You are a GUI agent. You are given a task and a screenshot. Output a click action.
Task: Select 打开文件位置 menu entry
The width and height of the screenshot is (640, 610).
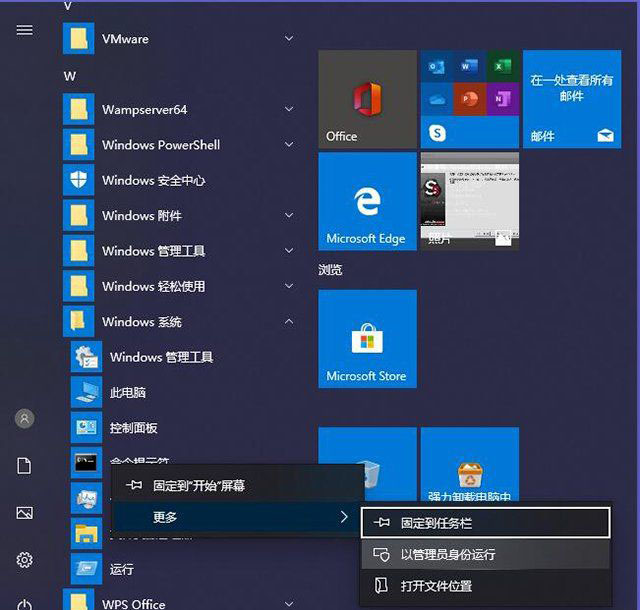[x=485, y=586]
